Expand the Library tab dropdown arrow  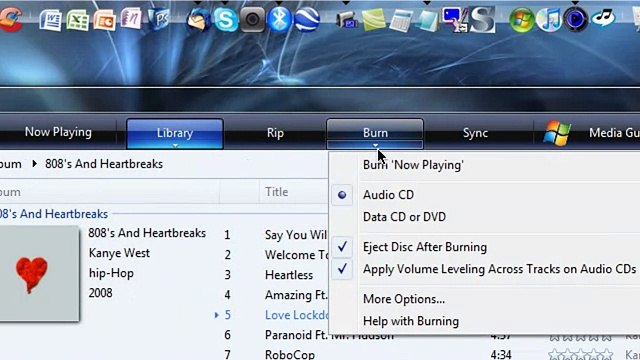tap(175, 145)
